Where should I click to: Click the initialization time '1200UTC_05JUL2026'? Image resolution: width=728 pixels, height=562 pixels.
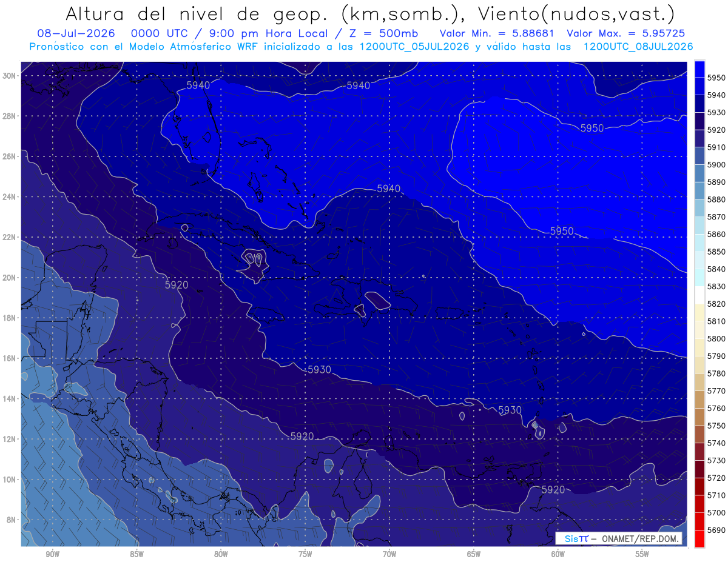(x=414, y=47)
